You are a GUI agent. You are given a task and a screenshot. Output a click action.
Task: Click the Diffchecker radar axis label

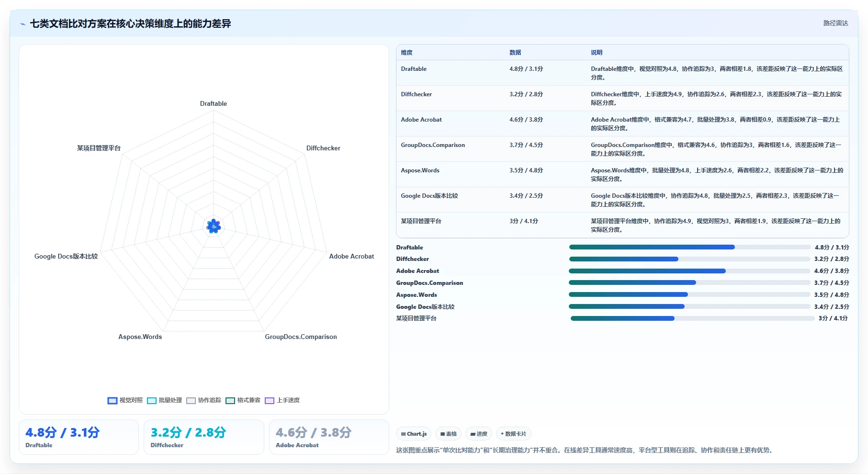pyautogui.click(x=323, y=148)
